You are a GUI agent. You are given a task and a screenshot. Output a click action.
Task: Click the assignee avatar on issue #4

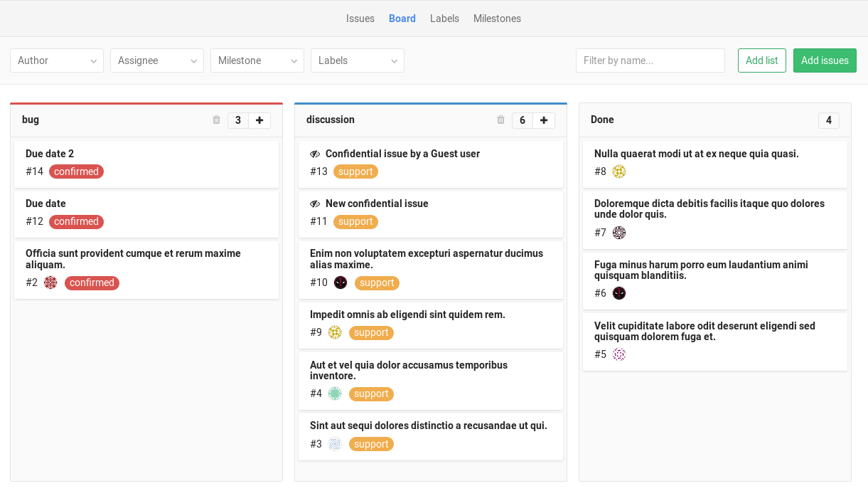[x=335, y=394]
